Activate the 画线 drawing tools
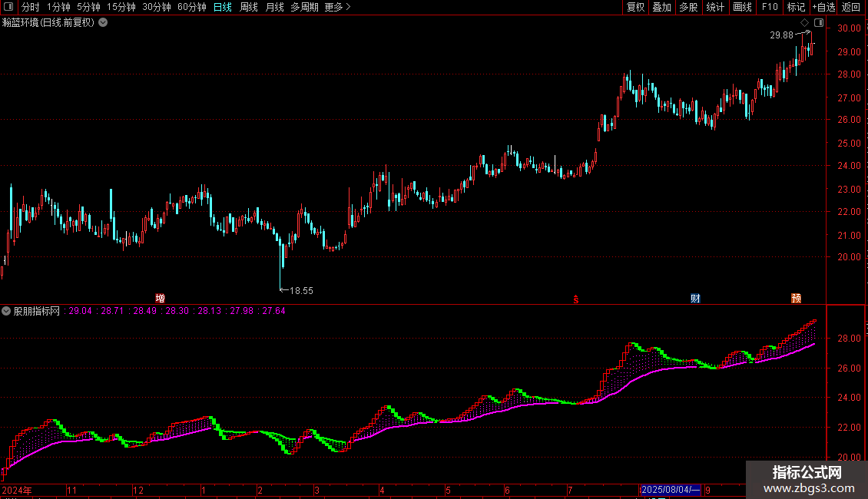This screenshot has height=499, width=868. point(742,7)
